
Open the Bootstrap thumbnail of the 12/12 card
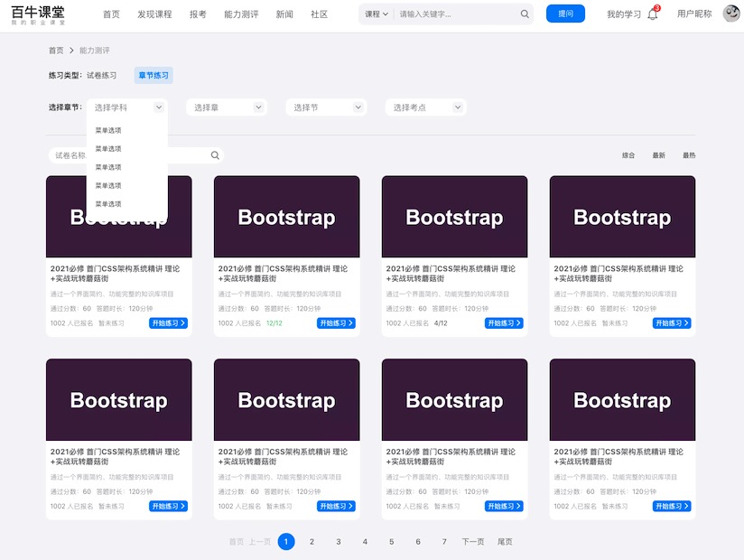[x=286, y=217]
